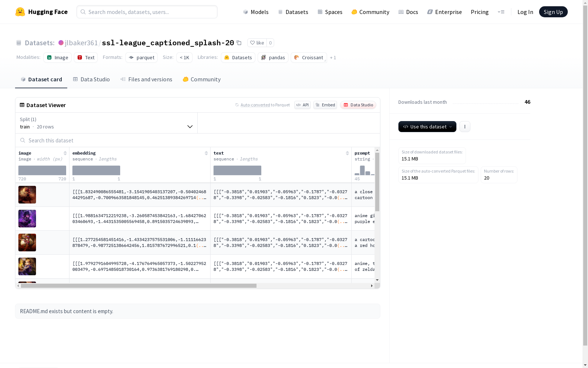Click Log In

click(x=525, y=12)
